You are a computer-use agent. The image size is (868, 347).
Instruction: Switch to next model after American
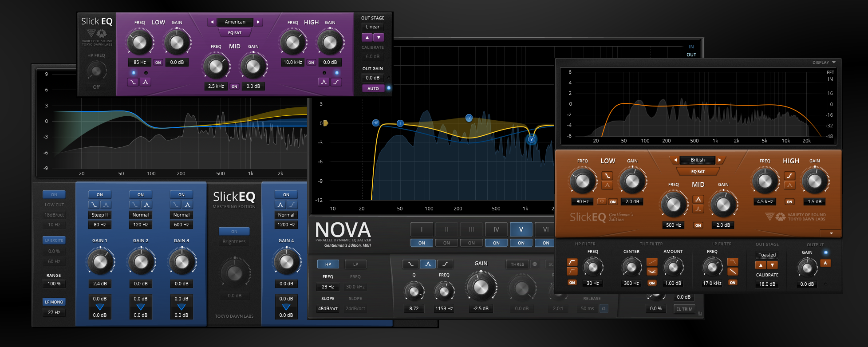point(258,22)
